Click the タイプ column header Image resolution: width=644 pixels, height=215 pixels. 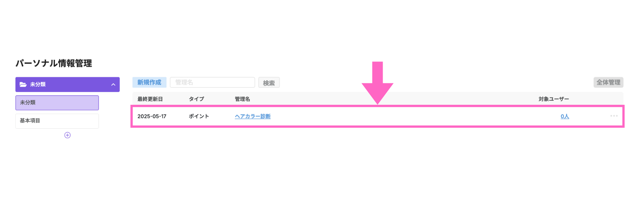tap(196, 99)
